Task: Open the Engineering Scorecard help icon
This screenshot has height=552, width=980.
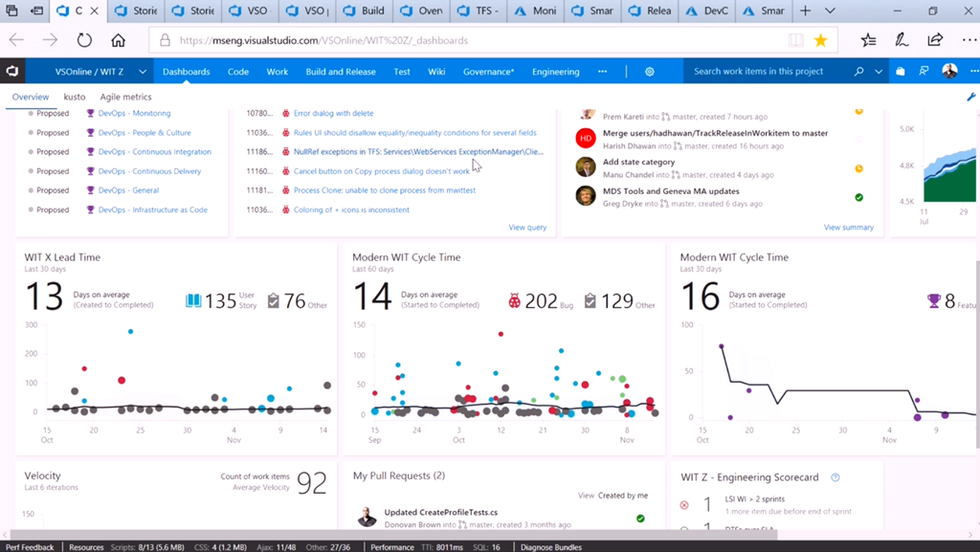Action: [x=835, y=477]
